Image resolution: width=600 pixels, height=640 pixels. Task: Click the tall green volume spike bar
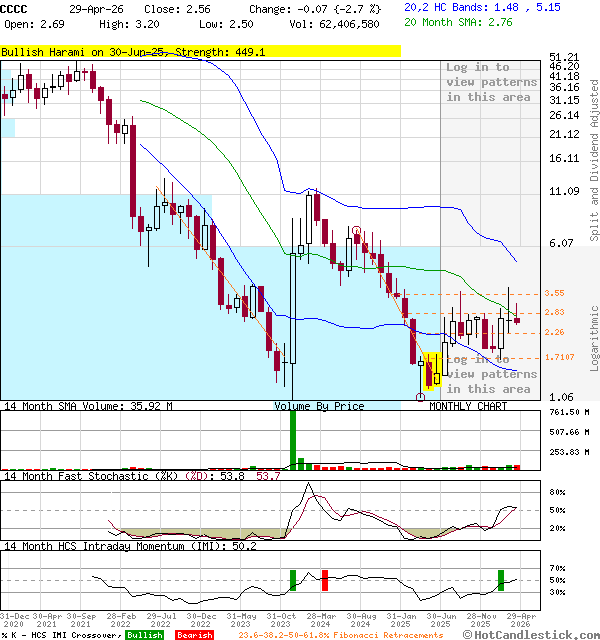293,439
